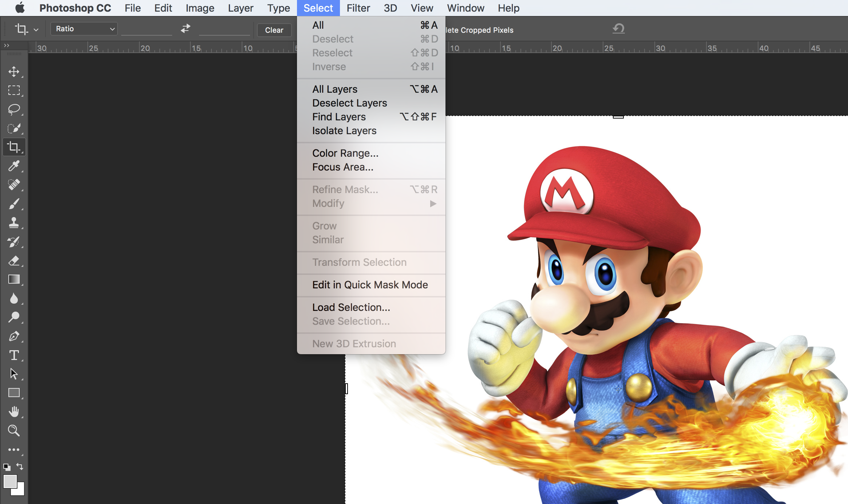
Task: Open the Filter menu
Action: tap(358, 8)
